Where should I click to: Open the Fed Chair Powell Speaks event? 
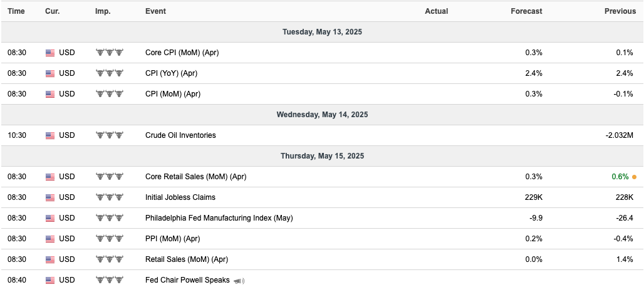187,280
